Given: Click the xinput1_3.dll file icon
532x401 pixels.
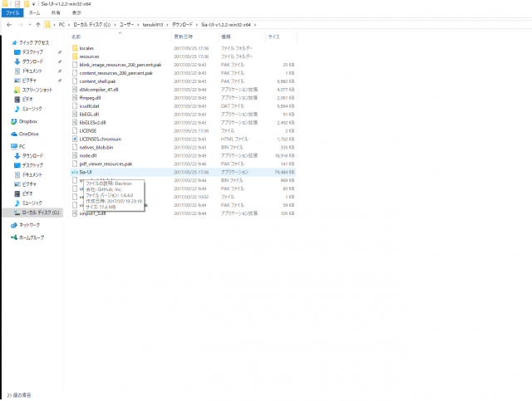Looking at the screenshot, I should click(x=75, y=213).
